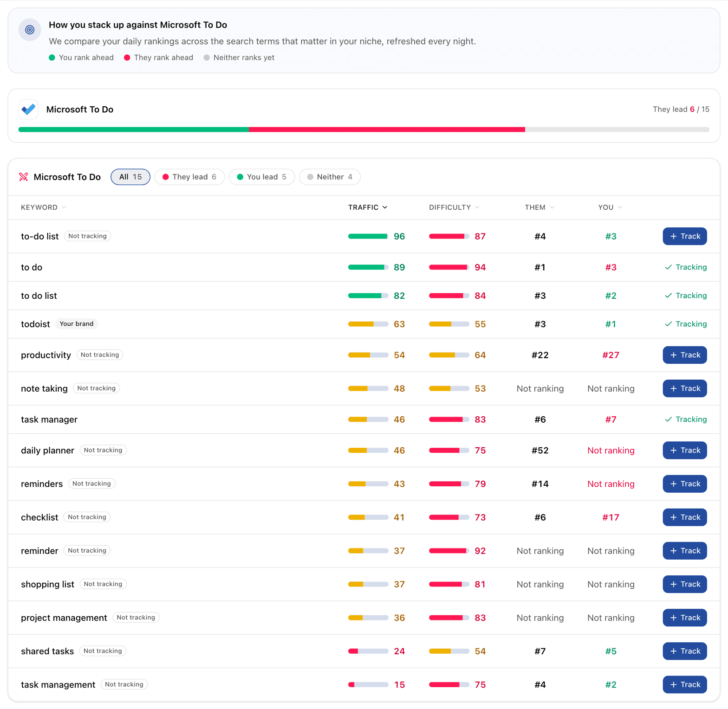Image resolution: width=728 pixels, height=709 pixels.
Task: Sort by the Them column
Action: tap(539, 207)
